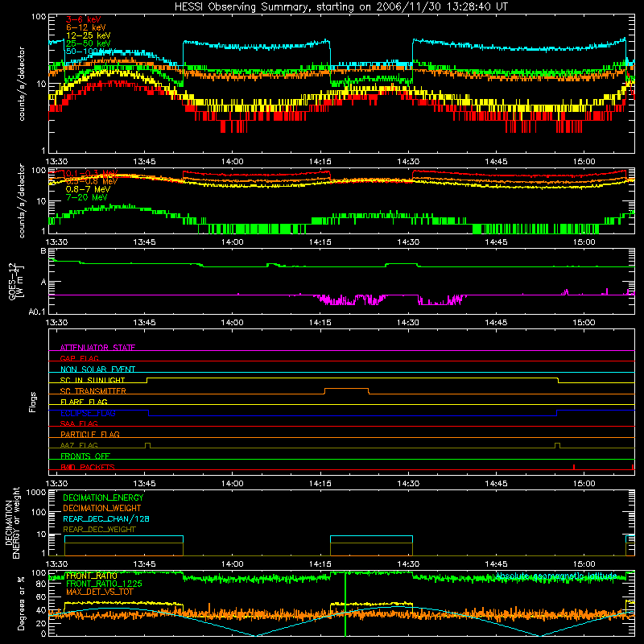Click the 15:00 tick label under GOES panel
This screenshot has height=644, width=644.
[584, 323]
